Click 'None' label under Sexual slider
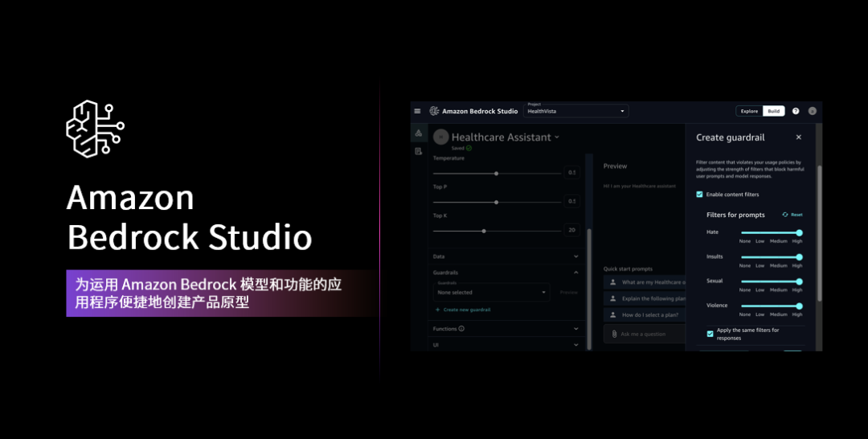This screenshot has width=868, height=439. click(x=745, y=290)
